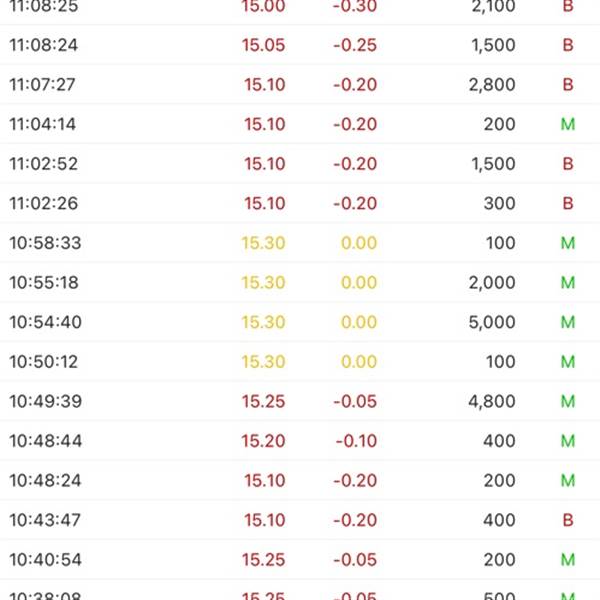
Task: Click the 10:54:40 timestamp
Action: tap(45, 323)
